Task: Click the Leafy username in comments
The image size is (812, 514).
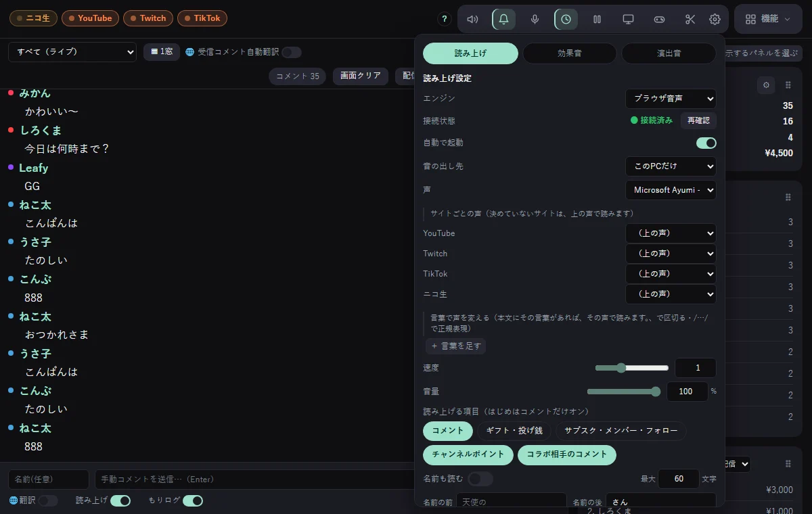Action: (x=33, y=168)
